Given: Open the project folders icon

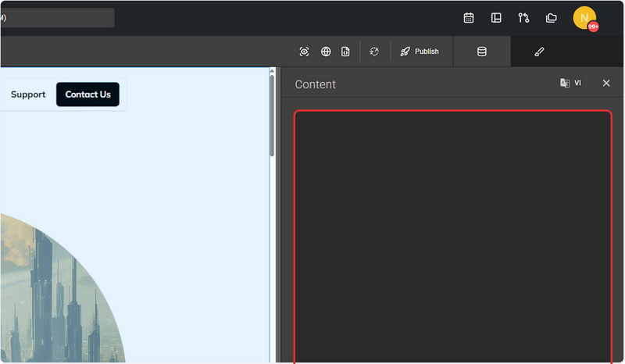Looking at the screenshot, I should [552, 18].
